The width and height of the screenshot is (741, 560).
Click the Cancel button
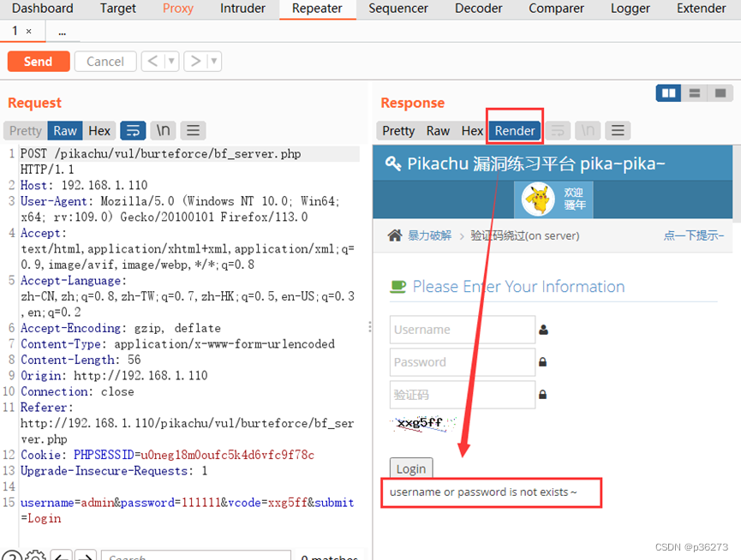click(105, 62)
